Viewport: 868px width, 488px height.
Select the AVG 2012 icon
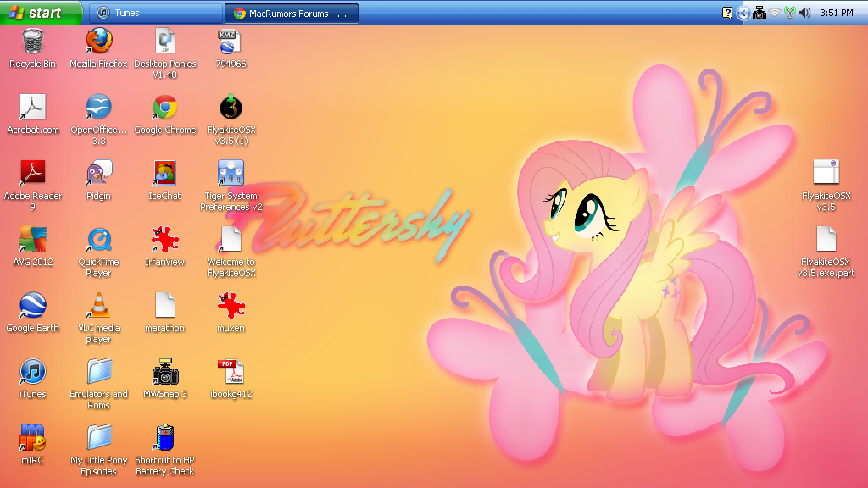(33, 239)
